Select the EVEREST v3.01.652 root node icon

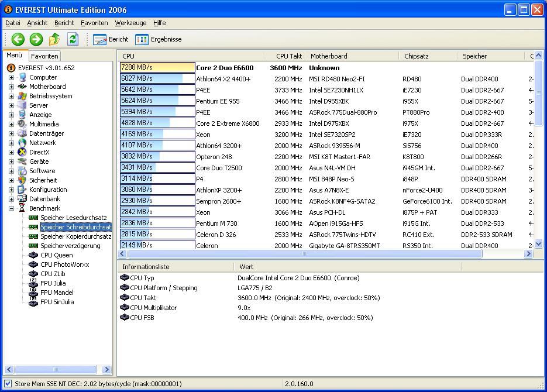[x=11, y=68]
